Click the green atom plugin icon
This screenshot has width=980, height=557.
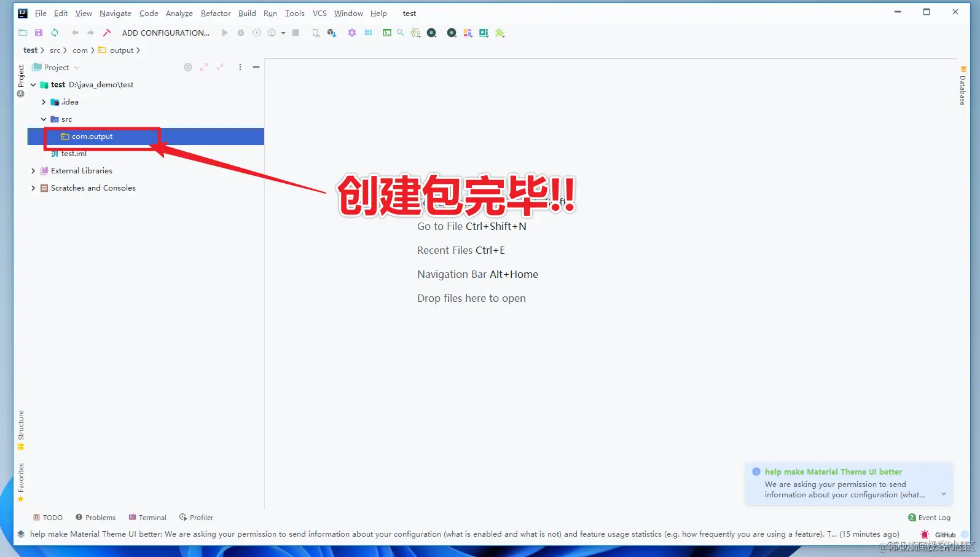(416, 33)
